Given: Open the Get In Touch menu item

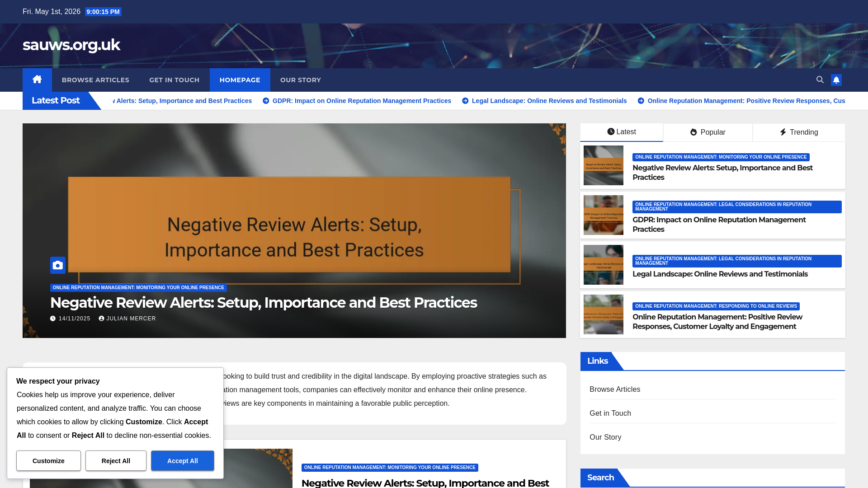Looking at the screenshot, I should [175, 80].
